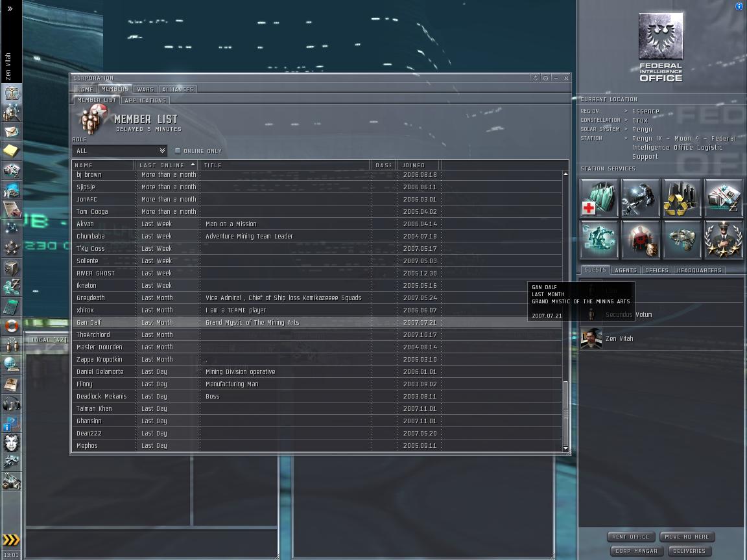747x560 pixels.
Task: Select the Greydeath member row
Action: 317,297
